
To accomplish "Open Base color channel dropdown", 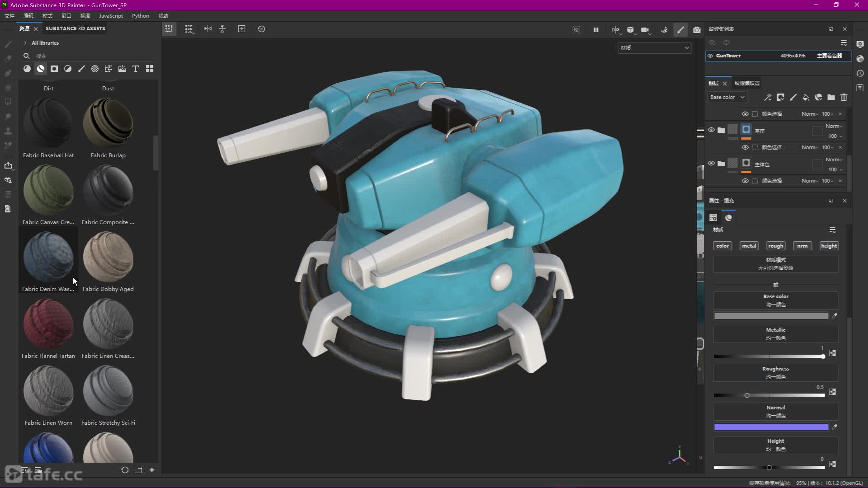I will click(727, 97).
